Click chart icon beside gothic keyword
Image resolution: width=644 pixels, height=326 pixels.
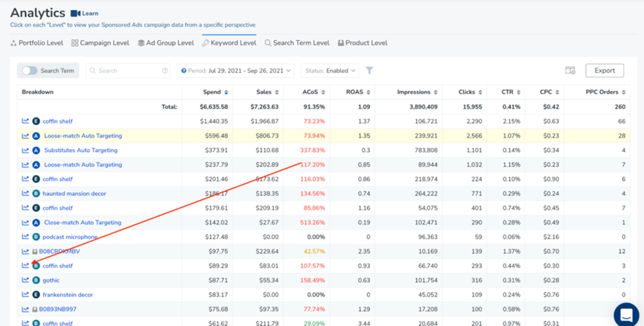click(25, 280)
